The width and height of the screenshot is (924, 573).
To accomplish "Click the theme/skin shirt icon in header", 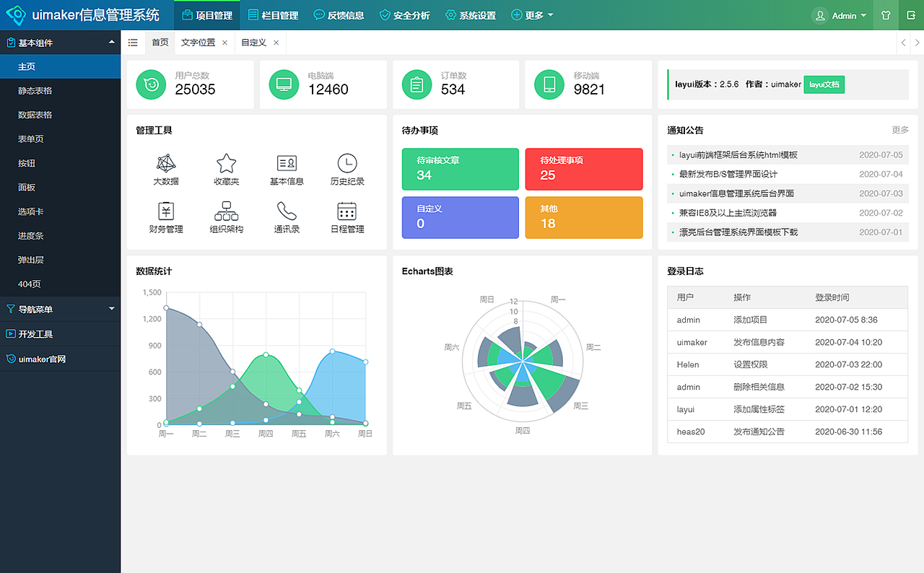I will click(x=885, y=14).
